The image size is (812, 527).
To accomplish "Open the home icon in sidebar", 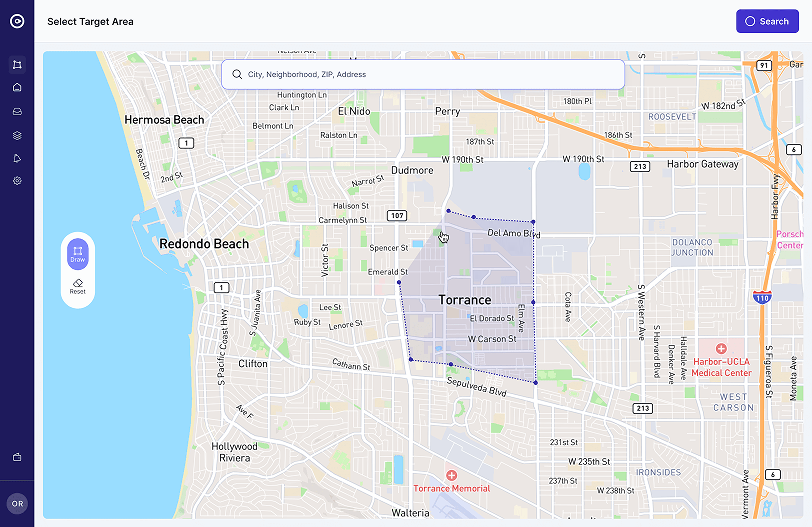I will pyautogui.click(x=17, y=87).
